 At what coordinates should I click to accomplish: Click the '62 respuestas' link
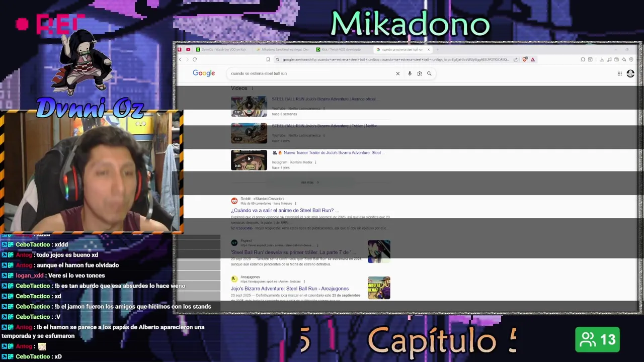point(241,228)
